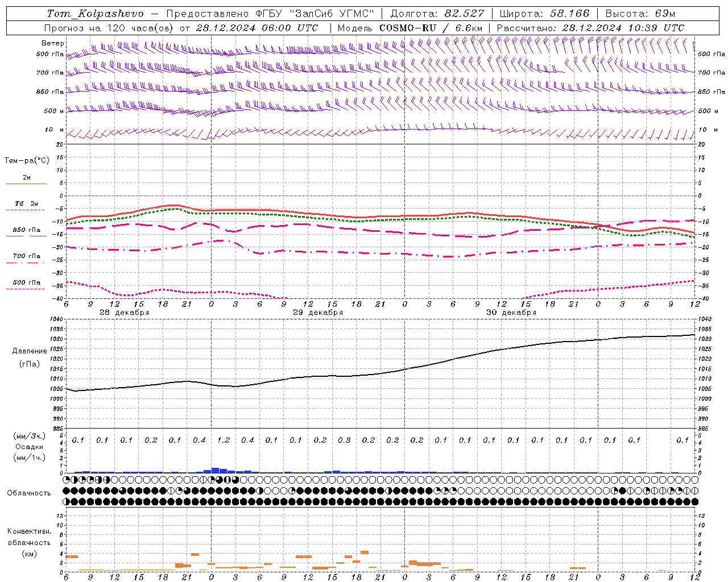Click the Осадки precipitation label

coord(29,447)
